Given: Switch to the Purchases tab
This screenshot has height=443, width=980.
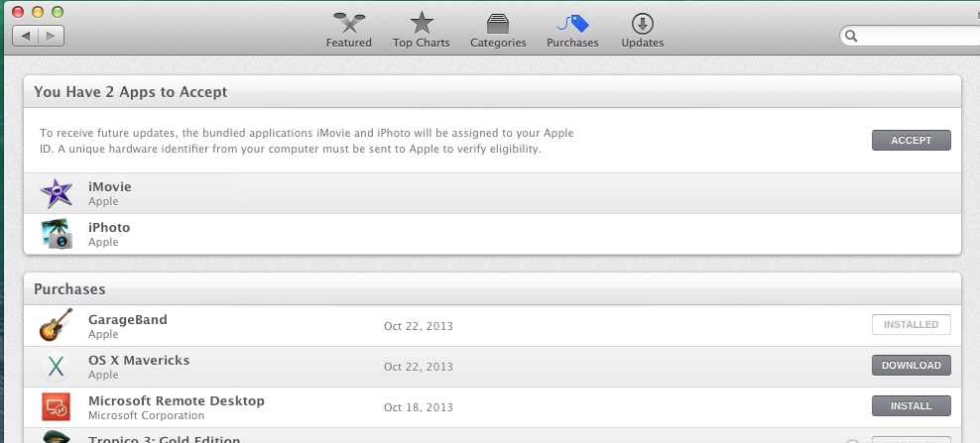Looking at the screenshot, I should pos(572,30).
